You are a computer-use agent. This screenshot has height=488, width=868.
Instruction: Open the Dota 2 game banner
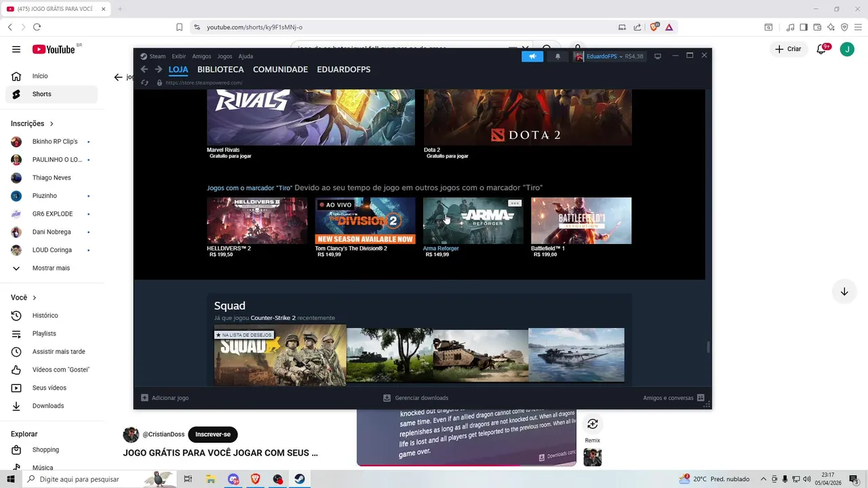528,117
